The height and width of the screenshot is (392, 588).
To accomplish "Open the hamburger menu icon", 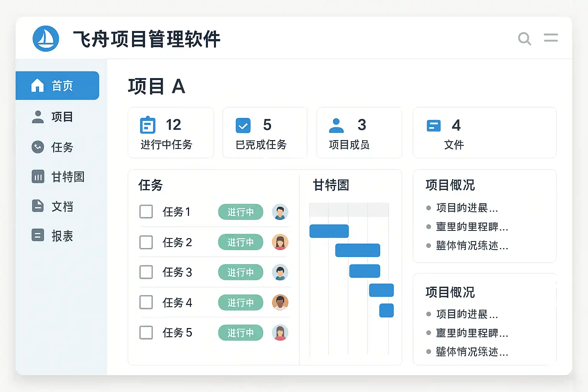I will tap(551, 38).
